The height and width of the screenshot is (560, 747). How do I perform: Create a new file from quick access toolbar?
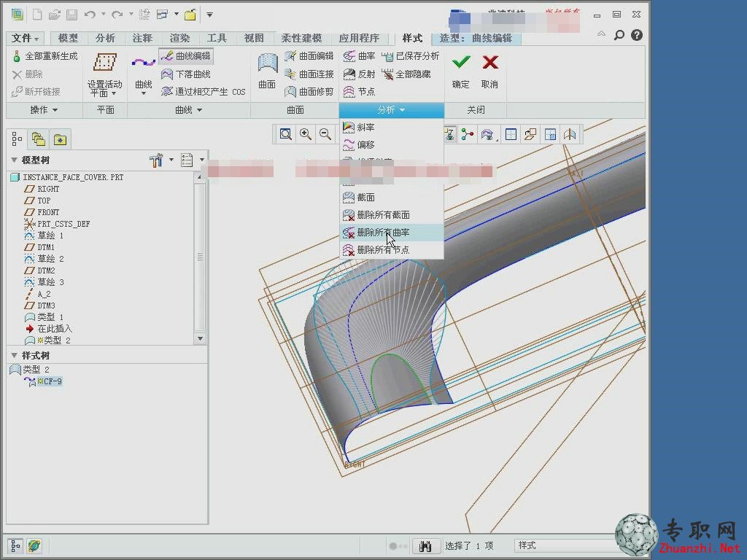point(36,15)
